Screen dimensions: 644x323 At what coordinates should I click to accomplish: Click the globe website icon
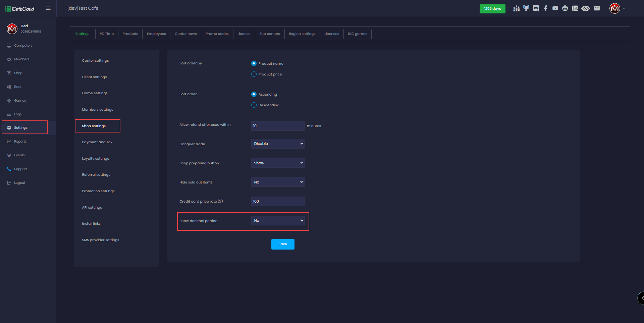click(565, 8)
